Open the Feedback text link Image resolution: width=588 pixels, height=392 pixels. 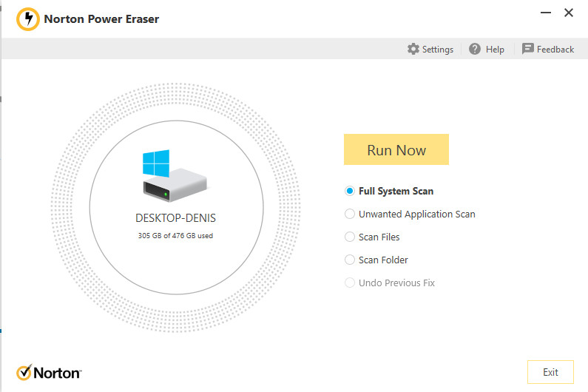(x=555, y=49)
